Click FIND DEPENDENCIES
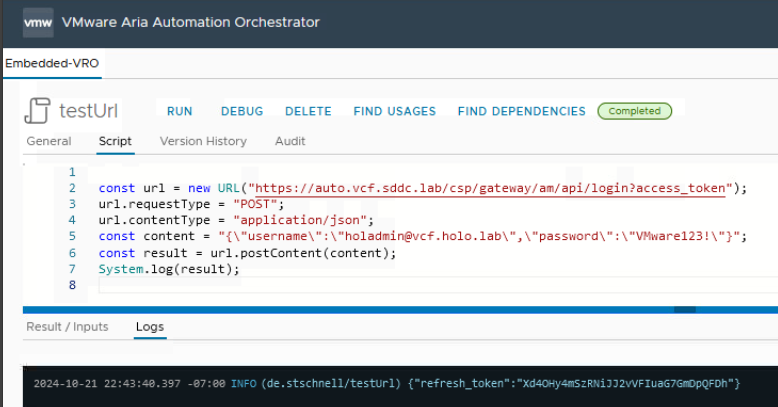The image size is (778, 407). (521, 111)
